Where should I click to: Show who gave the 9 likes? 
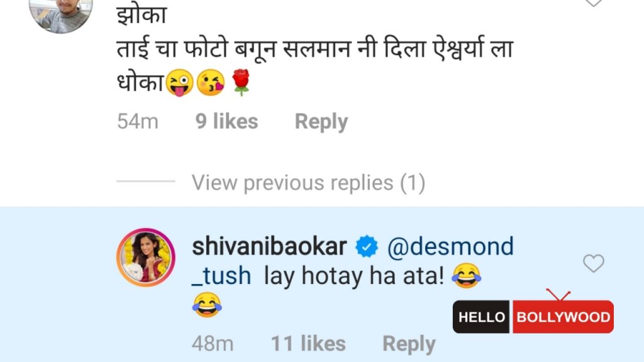click(226, 121)
